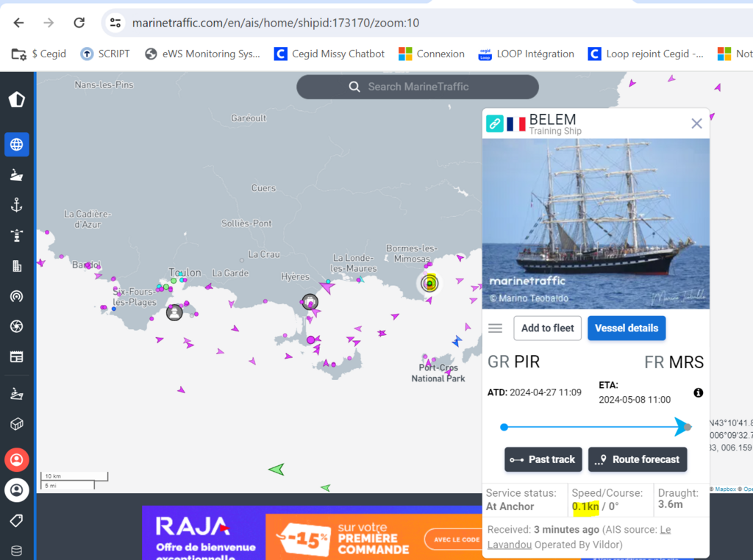Viewport: 753px width, 560px height.
Task: Click the Search MarineTraffic field
Action: pyautogui.click(x=418, y=87)
